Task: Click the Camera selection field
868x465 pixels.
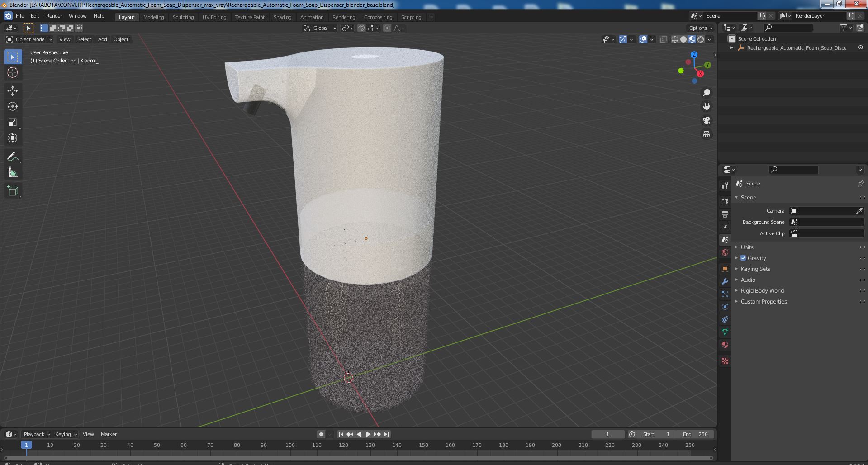Action: click(827, 211)
